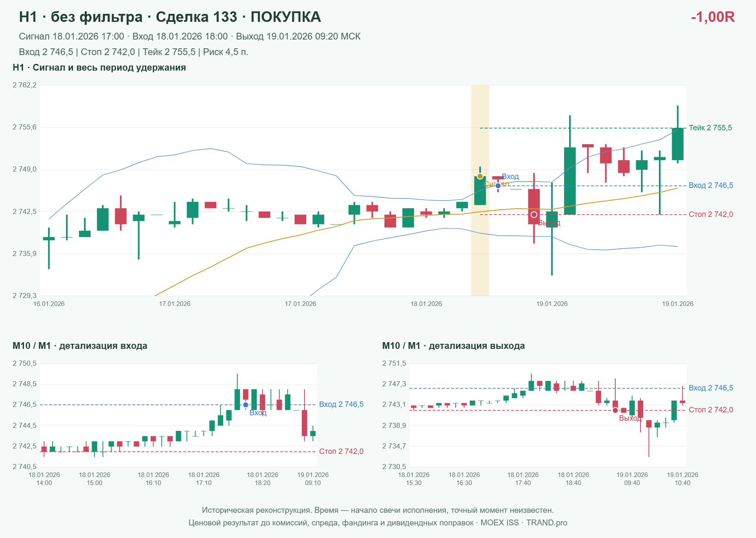Click the trade title "Сделка 133 · ПОКУПКА"
756x538 pixels.
238,17
